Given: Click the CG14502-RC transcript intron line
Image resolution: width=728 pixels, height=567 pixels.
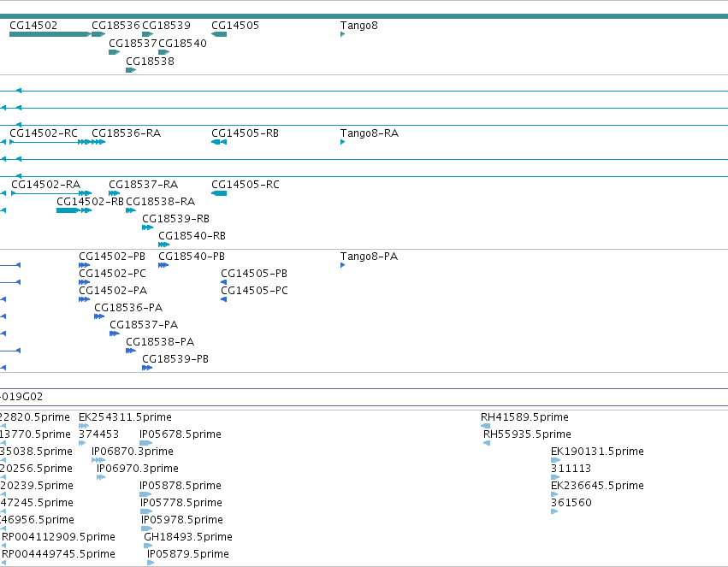Looking at the screenshot, I should click(46, 142).
